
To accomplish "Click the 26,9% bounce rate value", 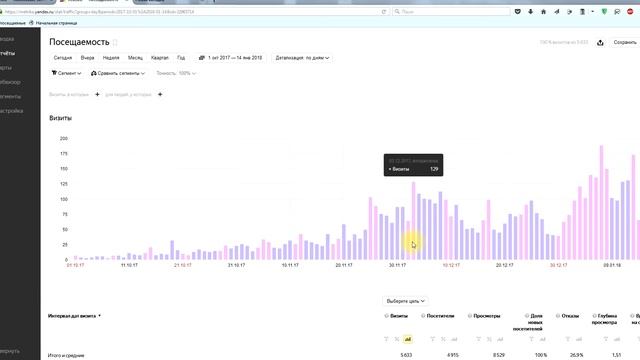I will (576, 356).
